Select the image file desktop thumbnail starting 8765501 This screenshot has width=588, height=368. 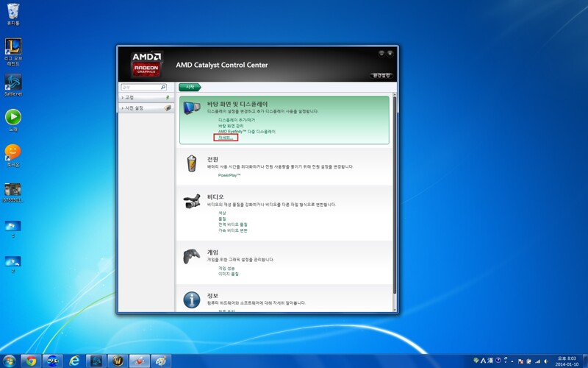coord(13,193)
